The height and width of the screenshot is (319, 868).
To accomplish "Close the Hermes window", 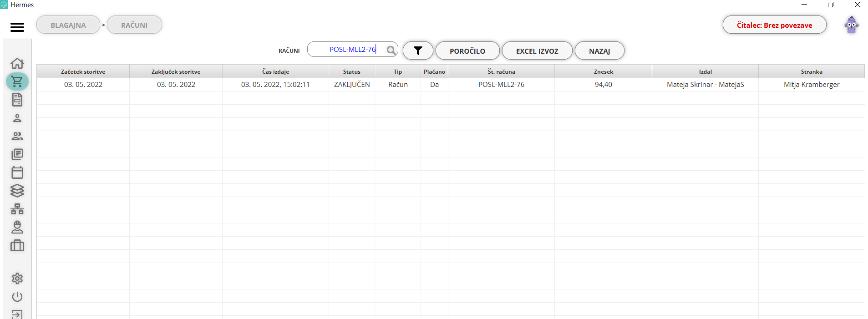I will 858,5.
